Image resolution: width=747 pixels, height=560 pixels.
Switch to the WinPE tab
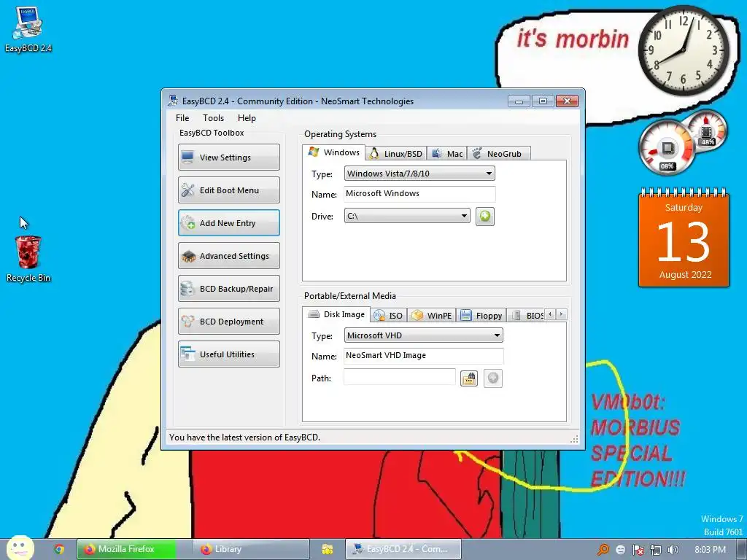click(432, 315)
